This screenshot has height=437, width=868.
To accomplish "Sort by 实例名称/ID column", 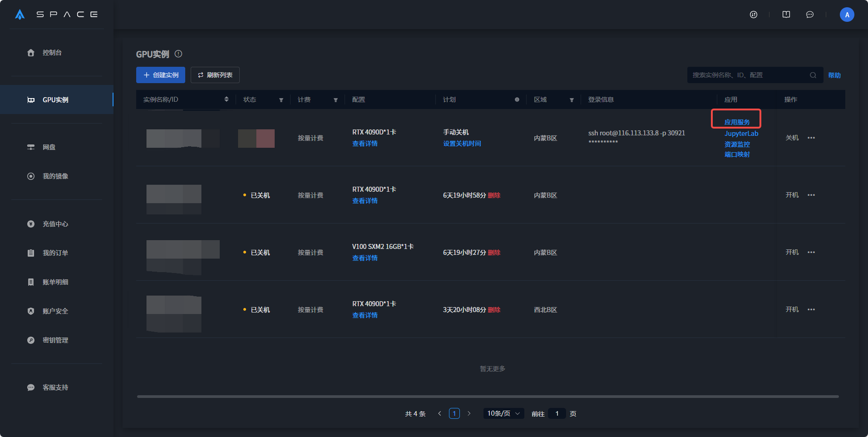I will 227,99.
